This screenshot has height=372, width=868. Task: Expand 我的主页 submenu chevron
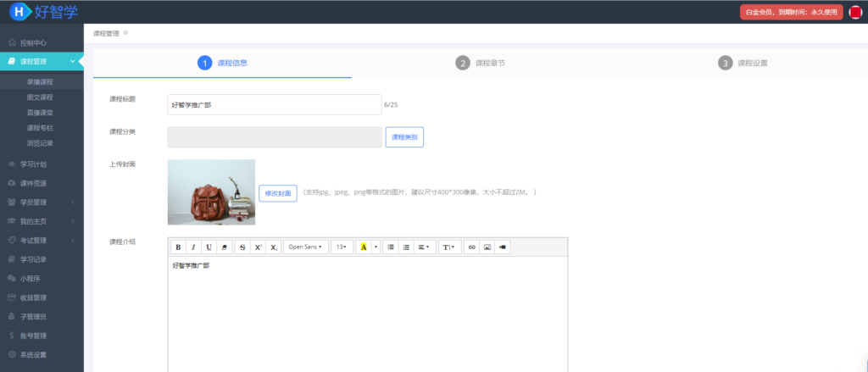(x=73, y=221)
